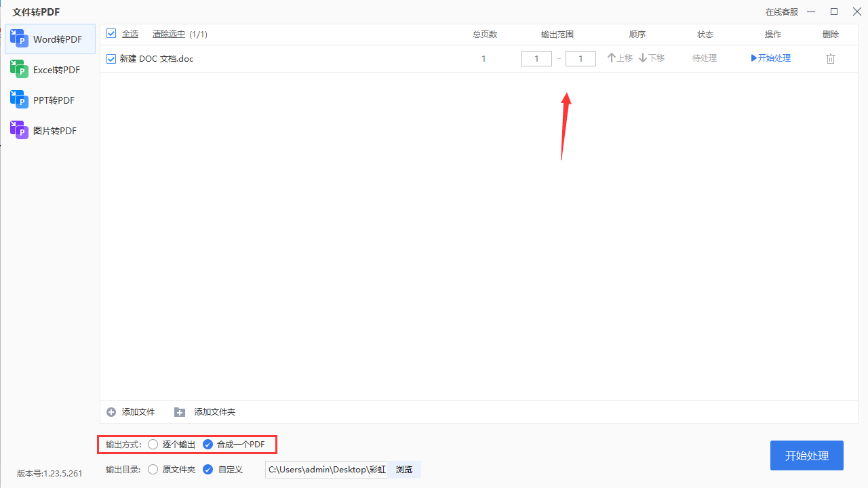
Task: Maximize the 文件转PDF window
Action: tap(834, 12)
